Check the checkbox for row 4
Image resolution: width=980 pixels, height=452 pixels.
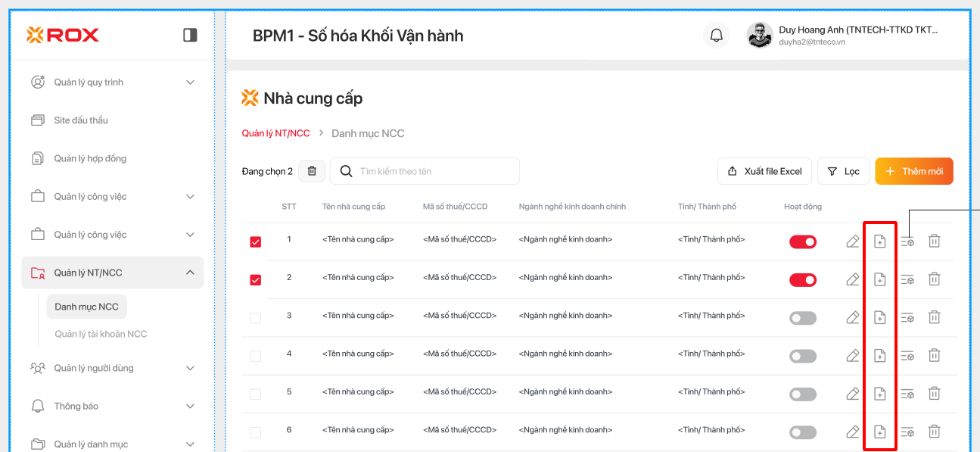tap(256, 356)
